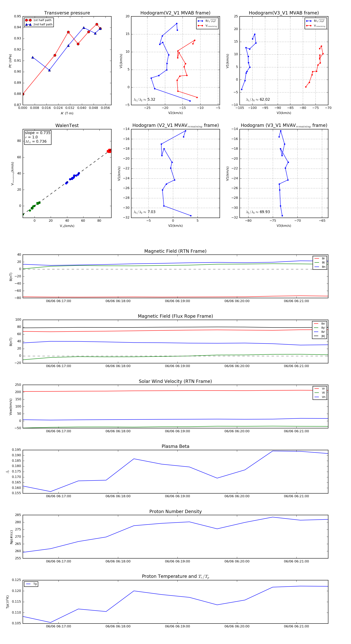
Task: Click the βp axis label of Plasma Beta
Action: point(7,471)
